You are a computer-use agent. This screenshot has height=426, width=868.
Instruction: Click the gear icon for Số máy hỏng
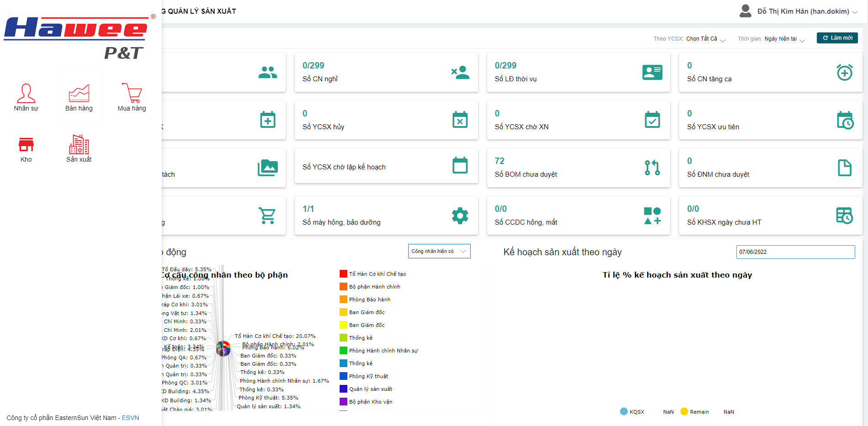pos(460,216)
